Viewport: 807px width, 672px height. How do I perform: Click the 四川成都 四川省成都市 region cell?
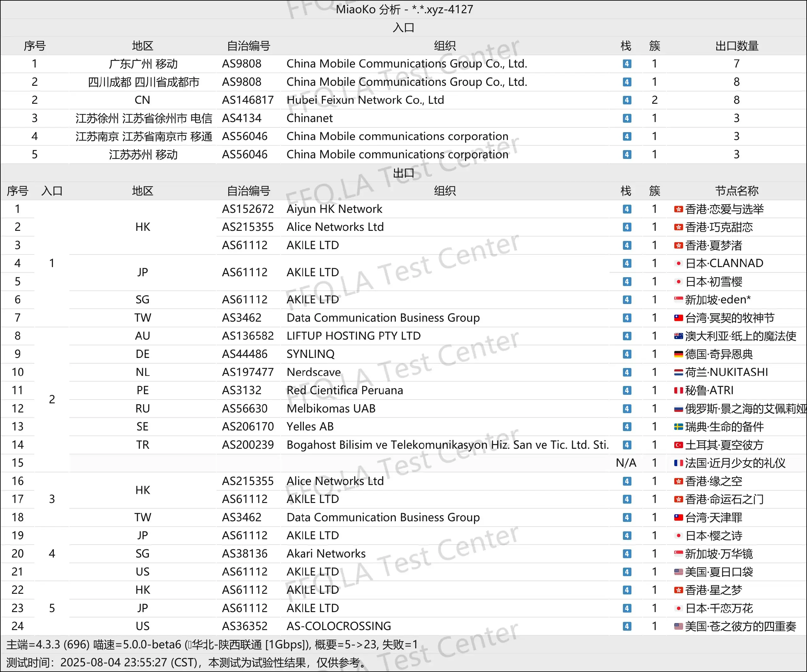[x=143, y=82]
